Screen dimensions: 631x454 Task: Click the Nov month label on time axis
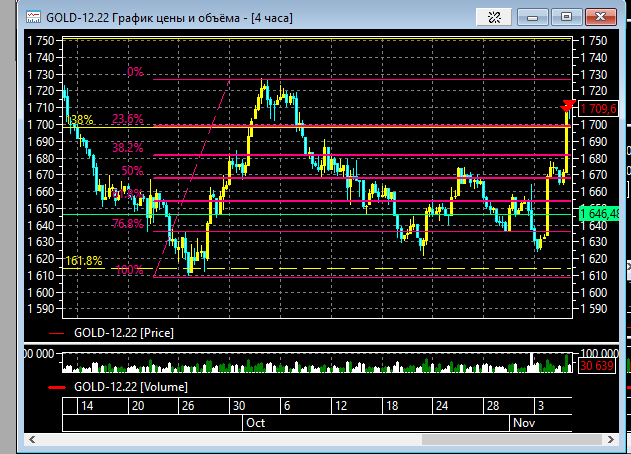click(524, 423)
